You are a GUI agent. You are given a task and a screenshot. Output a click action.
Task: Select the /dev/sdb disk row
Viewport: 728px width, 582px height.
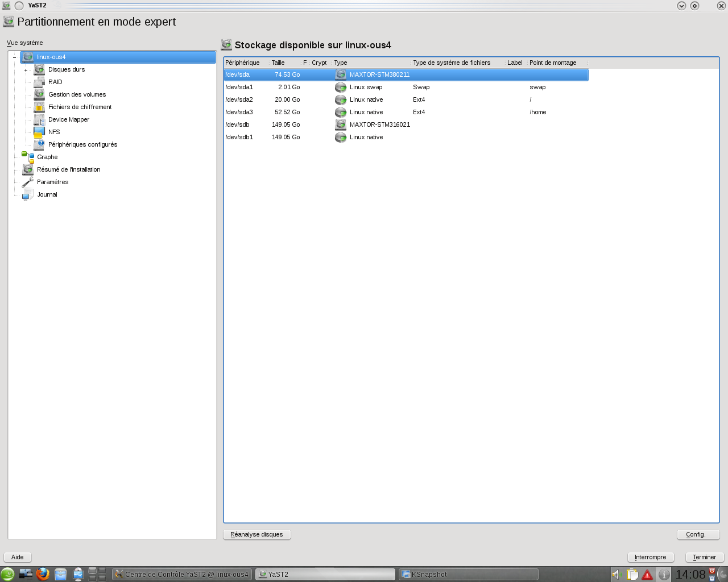click(x=406, y=124)
